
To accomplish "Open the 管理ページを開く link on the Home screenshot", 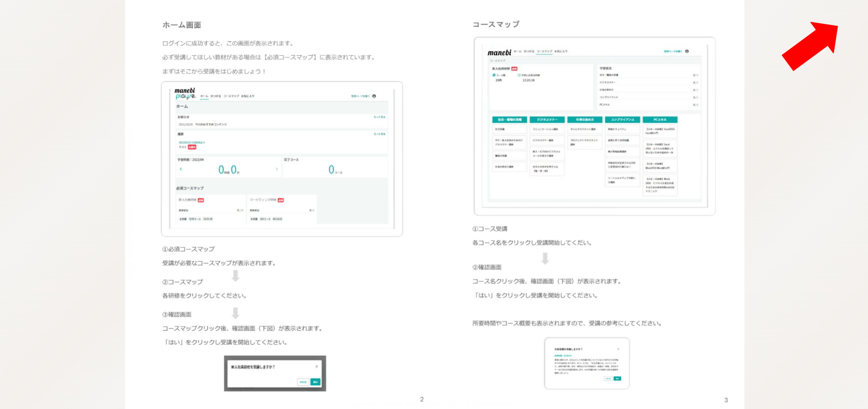I will point(360,96).
